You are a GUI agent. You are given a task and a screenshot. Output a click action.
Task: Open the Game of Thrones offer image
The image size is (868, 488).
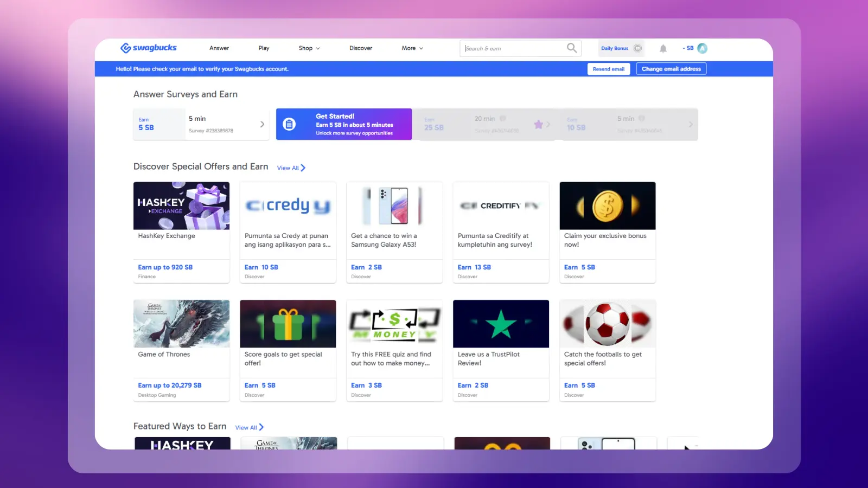point(181,324)
